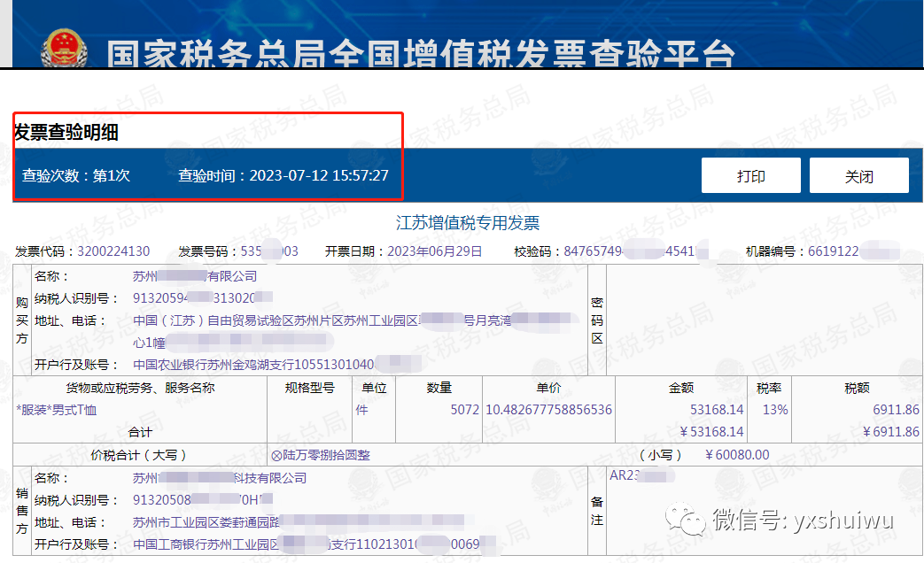Click the seller taxpayer ID starting 91320508

pos(203,500)
